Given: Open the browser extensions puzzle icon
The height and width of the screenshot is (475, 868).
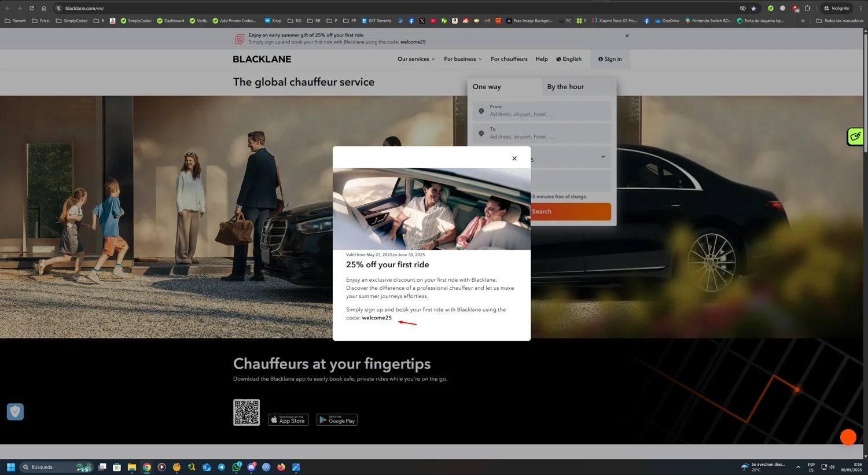Looking at the screenshot, I should (x=807, y=8).
